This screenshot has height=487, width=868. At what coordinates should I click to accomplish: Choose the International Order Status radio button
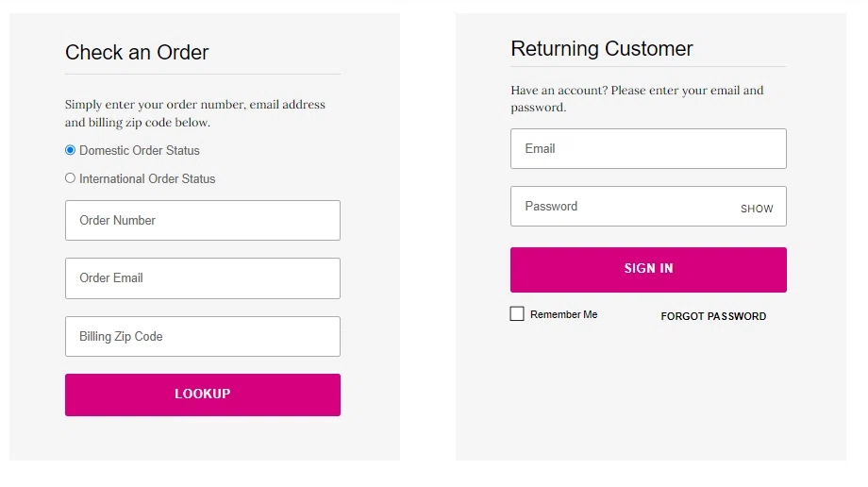click(x=70, y=178)
